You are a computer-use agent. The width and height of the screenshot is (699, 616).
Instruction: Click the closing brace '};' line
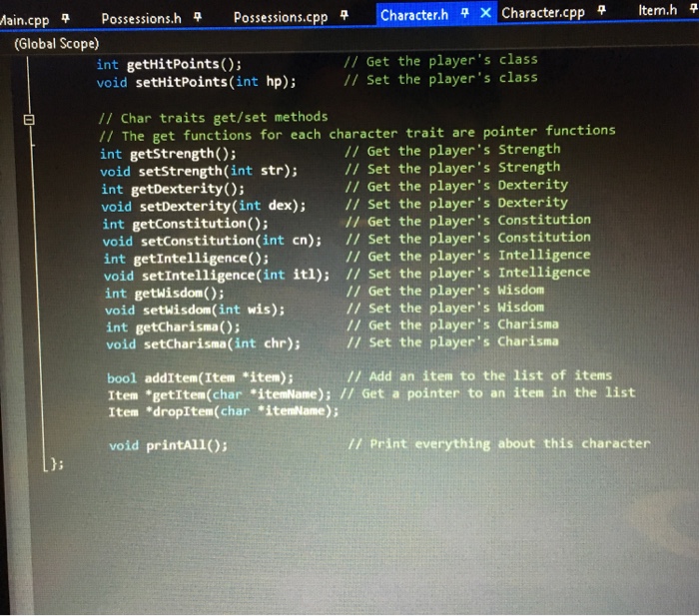[x=55, y=464]
